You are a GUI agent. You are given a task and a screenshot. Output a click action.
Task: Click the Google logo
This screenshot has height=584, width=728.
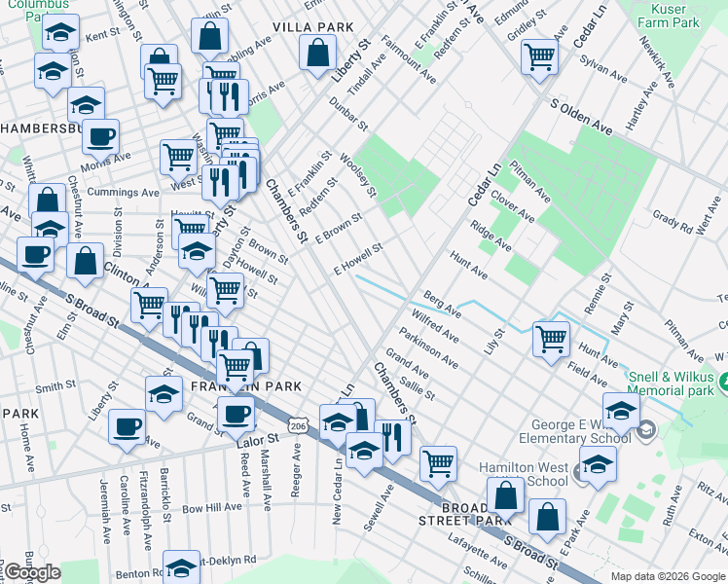tap(32, 573)
